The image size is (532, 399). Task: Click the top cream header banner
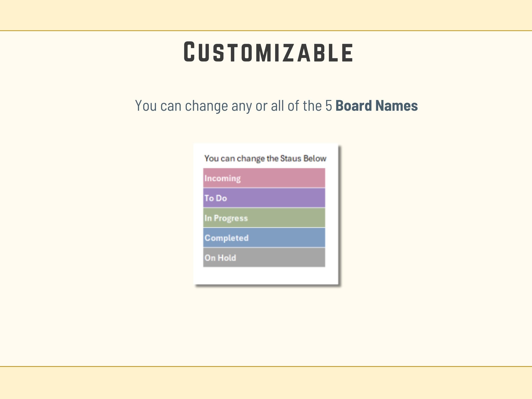[266, 15]
